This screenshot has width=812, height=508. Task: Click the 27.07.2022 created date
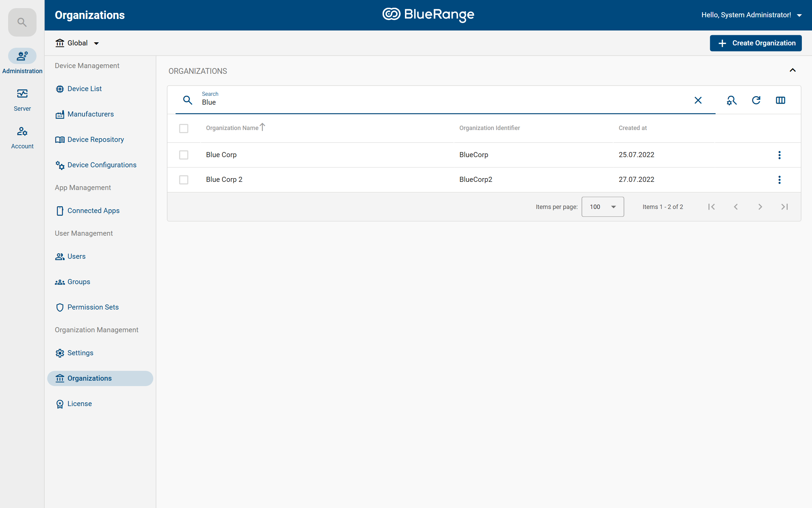pos(636,179)
